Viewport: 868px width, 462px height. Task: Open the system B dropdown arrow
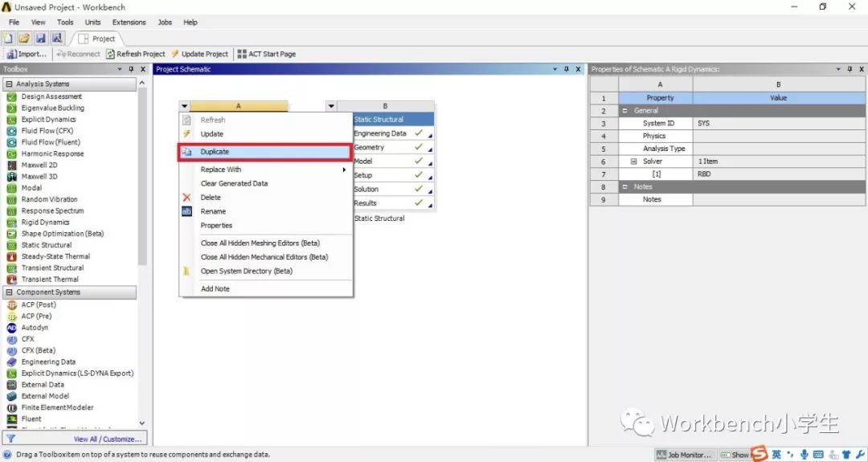coord(331,106)
